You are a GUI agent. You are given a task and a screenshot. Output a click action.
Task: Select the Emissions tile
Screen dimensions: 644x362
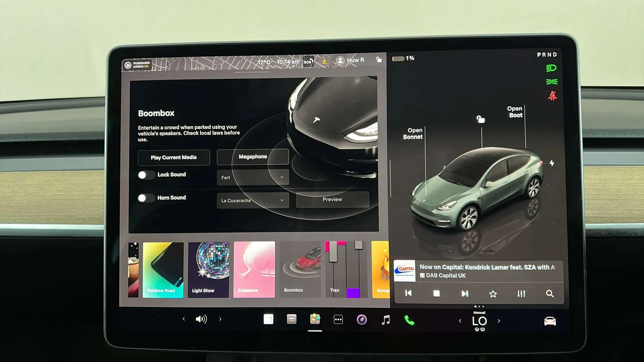point(254,269)
